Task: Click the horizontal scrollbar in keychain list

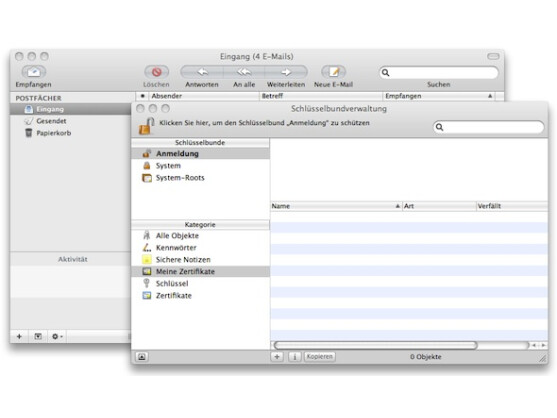Action: (375, 345)
